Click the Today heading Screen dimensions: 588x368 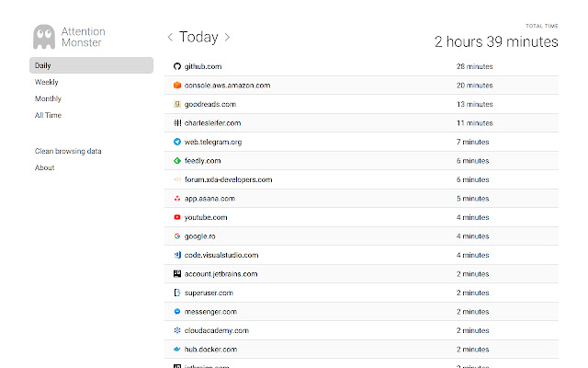(x=198, y=37)
